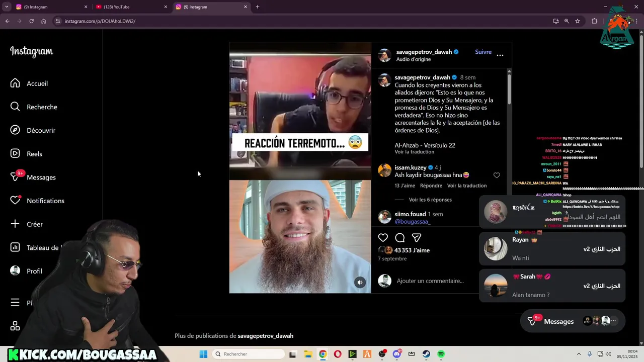
Task: Switch to the first Instagram tab
Action: click(x=50, y=7)
